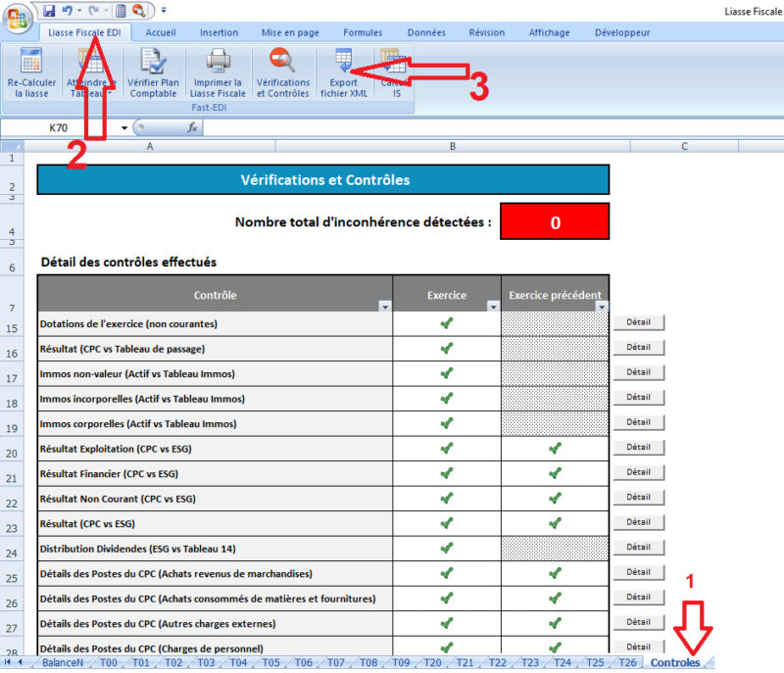Click the insert function fx icon
The height and width of the screenshot is (673, 784).
pos(192,127)
